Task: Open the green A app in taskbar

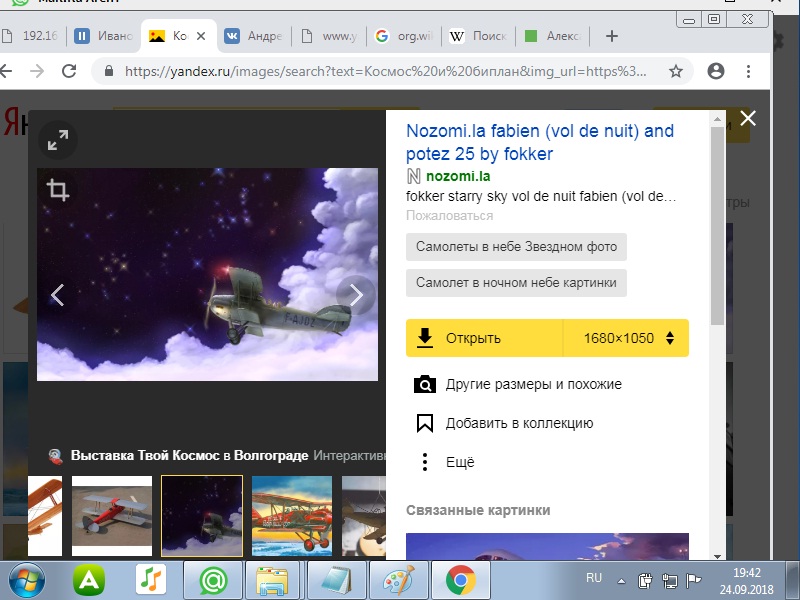Action: [x=89, y=581]
